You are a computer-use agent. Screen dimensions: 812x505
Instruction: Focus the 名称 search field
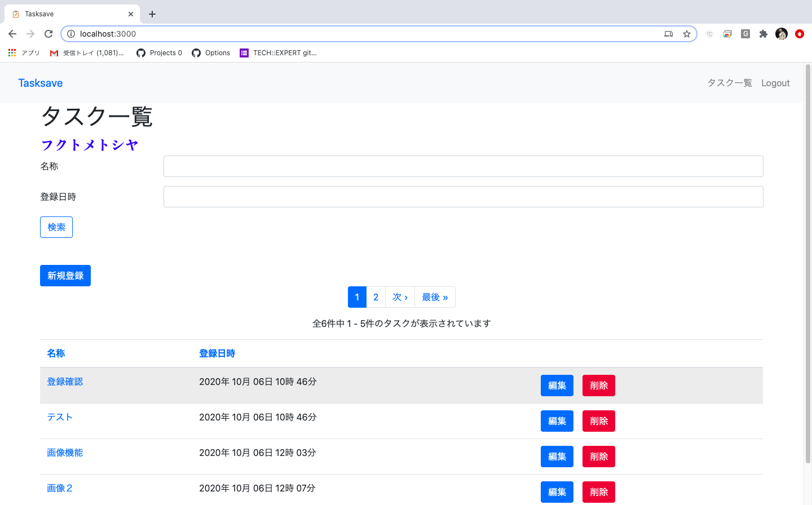464,166
